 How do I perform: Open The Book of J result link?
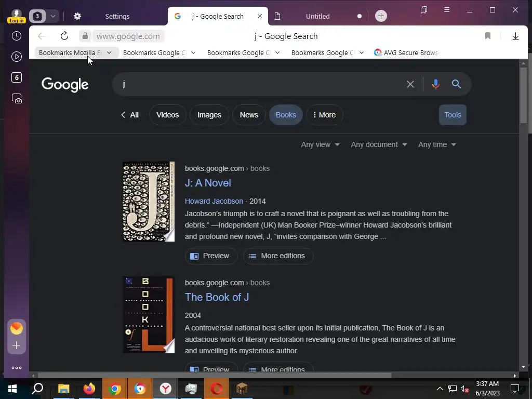217,297
